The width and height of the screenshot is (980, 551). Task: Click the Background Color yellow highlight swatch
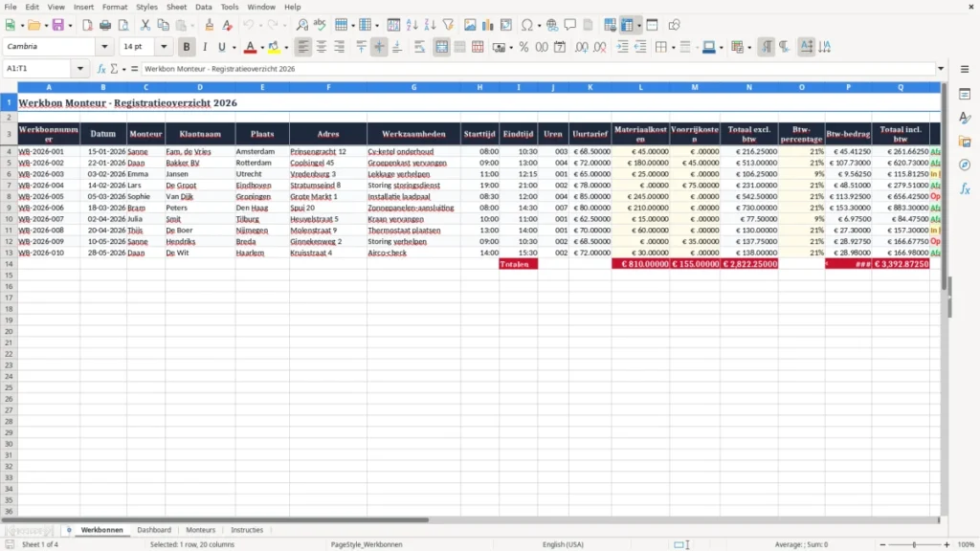(275, 47)
